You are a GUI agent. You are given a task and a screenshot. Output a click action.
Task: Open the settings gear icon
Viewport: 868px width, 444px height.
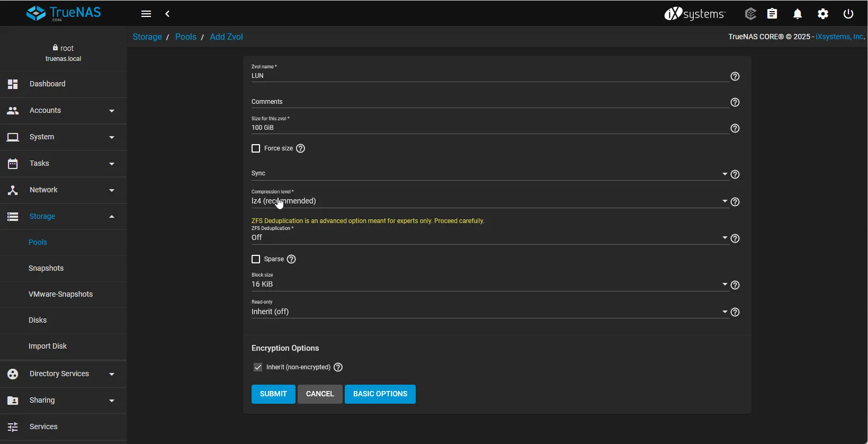pyautogui.click(x=822, y=14)
